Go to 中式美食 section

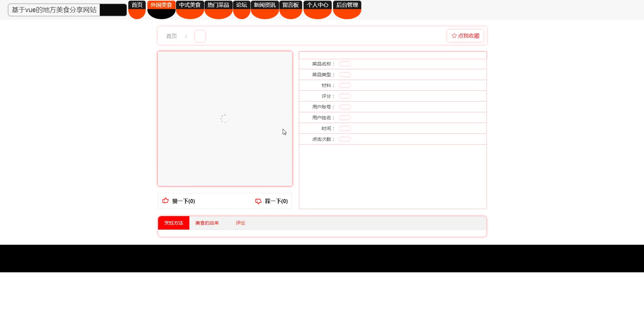tap(190, 9)
